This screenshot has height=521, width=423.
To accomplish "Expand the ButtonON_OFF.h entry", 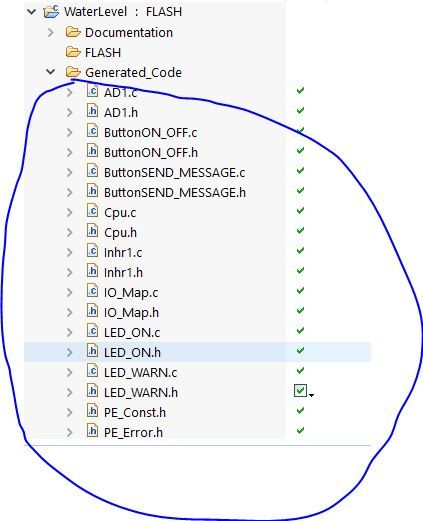I will [69, 152].
